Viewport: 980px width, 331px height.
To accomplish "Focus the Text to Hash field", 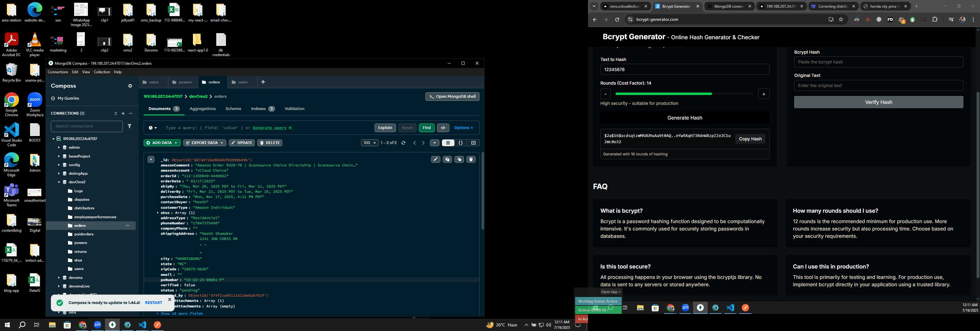I will [x=684, y=70].
